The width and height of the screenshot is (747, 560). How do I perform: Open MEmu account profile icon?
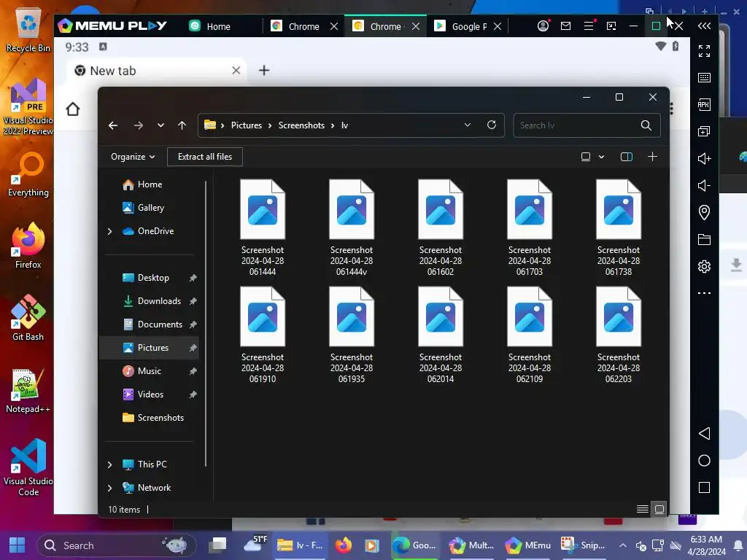click(543, 26)
